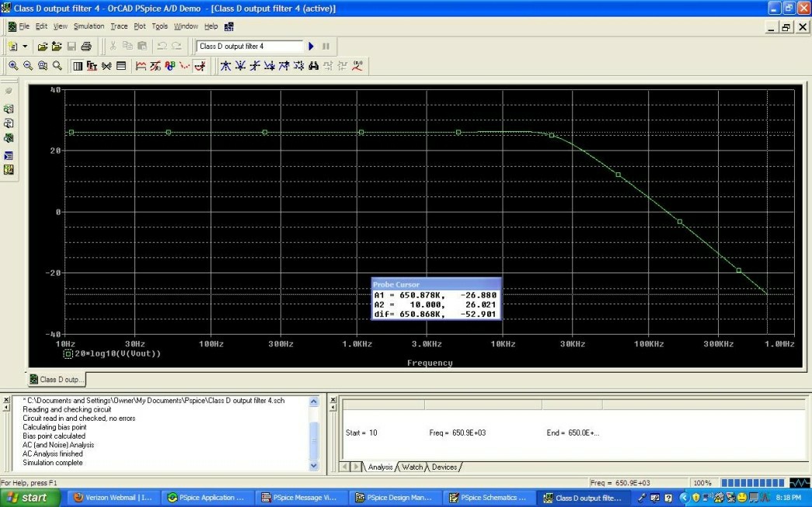Toggle the cursor display icon
The image size is (812, 507).
(x=200, y=66)
